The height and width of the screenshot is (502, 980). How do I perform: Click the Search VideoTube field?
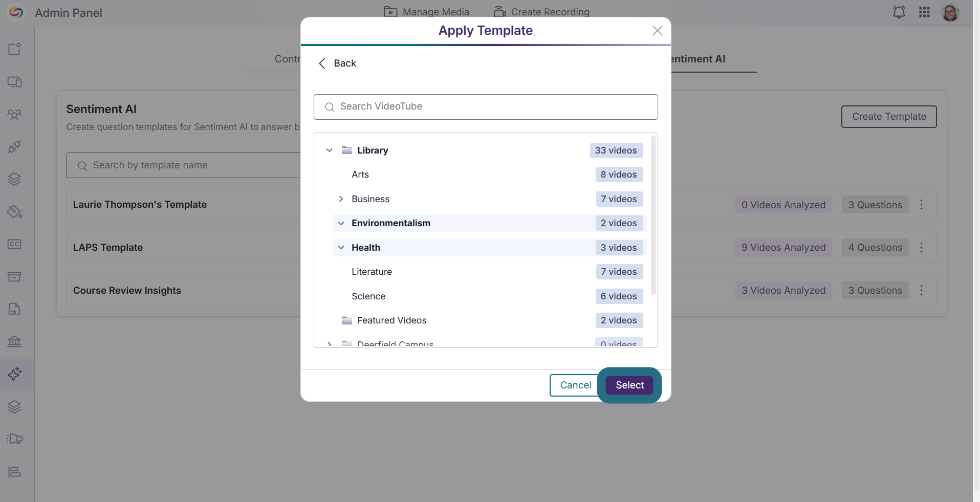tap(486, 107)
